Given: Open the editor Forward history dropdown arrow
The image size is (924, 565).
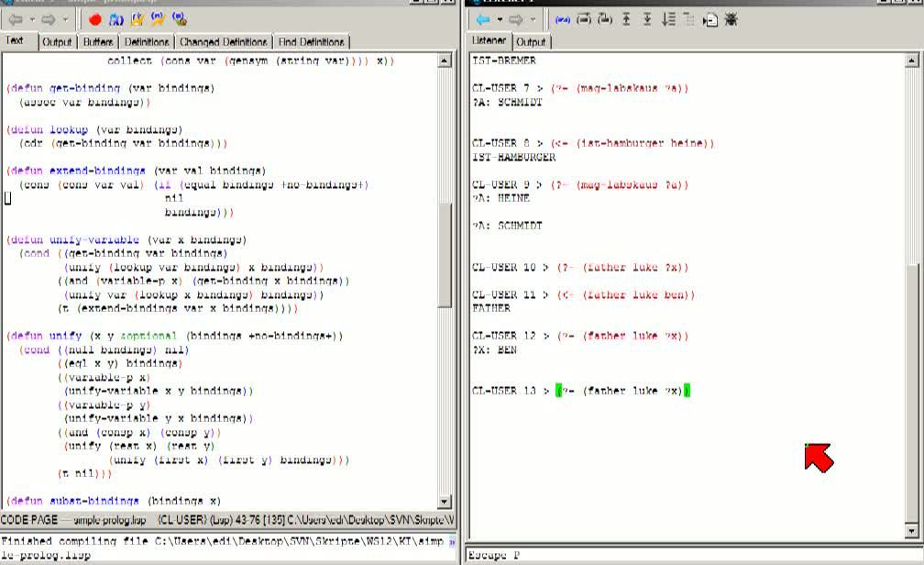Looking at the screenshot, I should [65, 20].
